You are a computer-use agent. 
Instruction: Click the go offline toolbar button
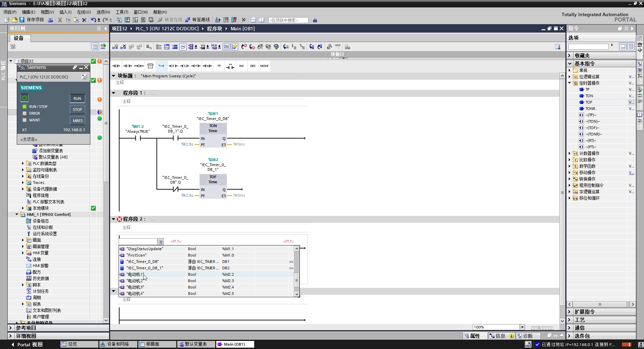(197, 20)
